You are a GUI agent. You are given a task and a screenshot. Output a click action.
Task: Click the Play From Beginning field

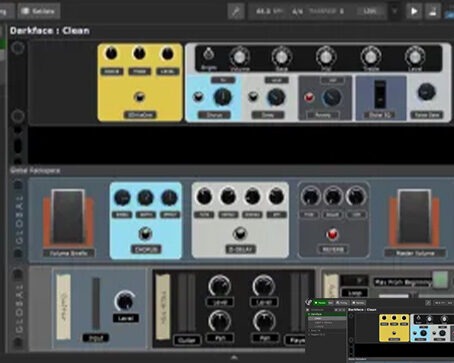[402, 283]
